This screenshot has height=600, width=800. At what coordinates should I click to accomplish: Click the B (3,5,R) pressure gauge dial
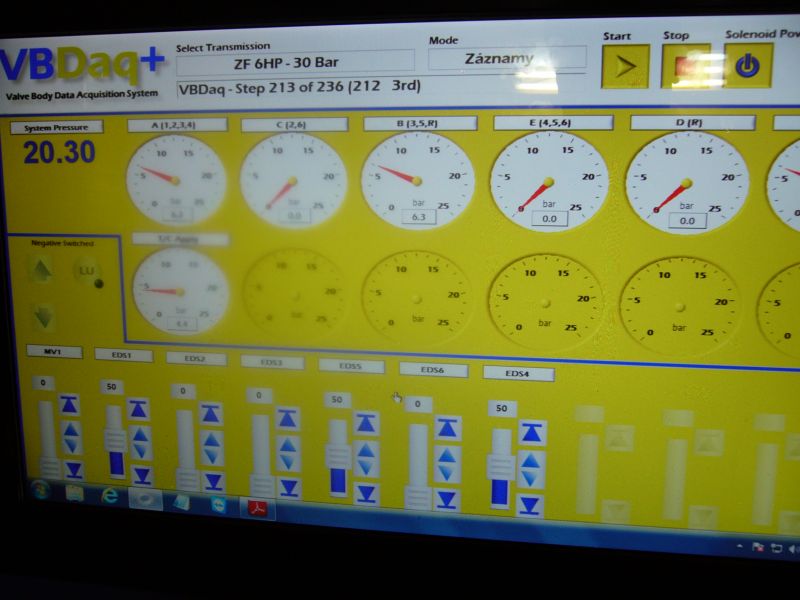pyautogui.click(x=417, y=180)
